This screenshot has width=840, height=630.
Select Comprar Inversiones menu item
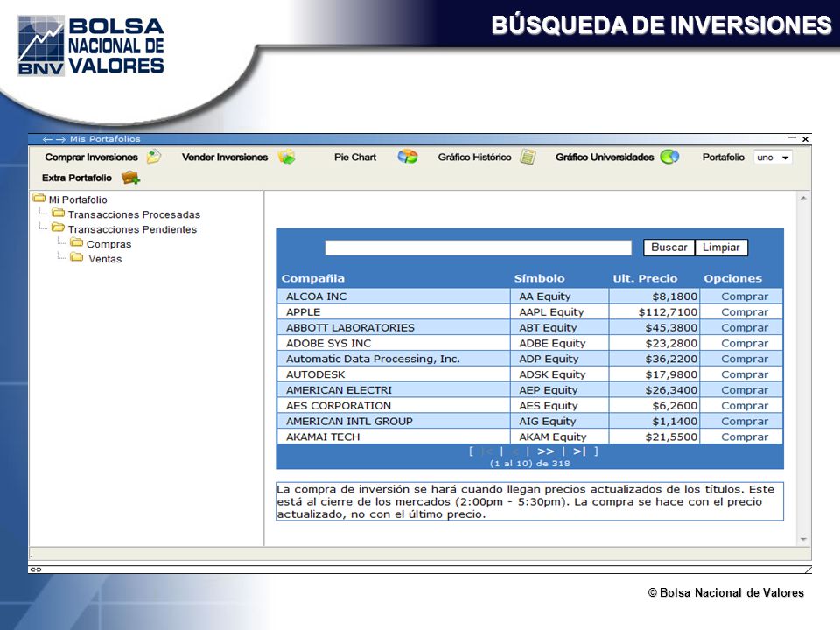coord(92,157)
